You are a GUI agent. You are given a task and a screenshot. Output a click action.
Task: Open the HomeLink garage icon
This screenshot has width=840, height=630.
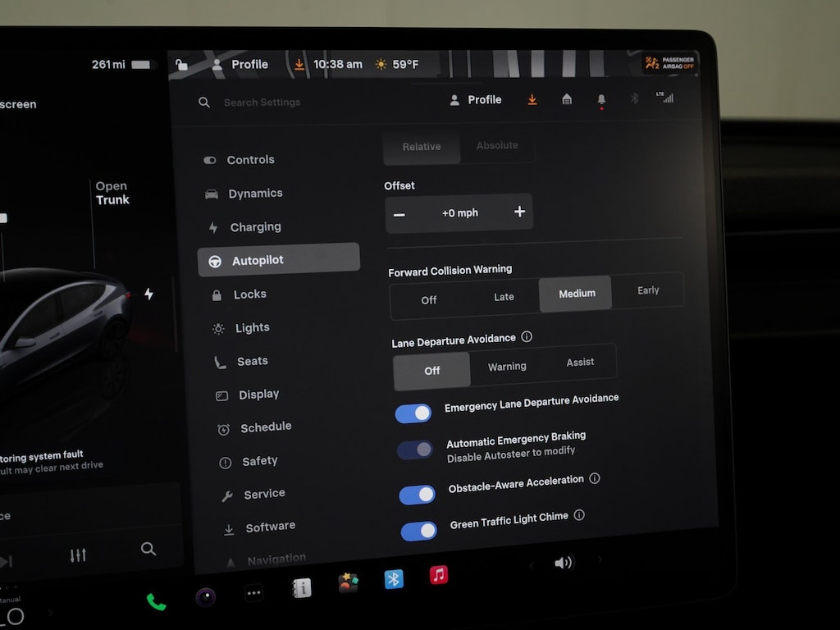click(x=566, y=99)
